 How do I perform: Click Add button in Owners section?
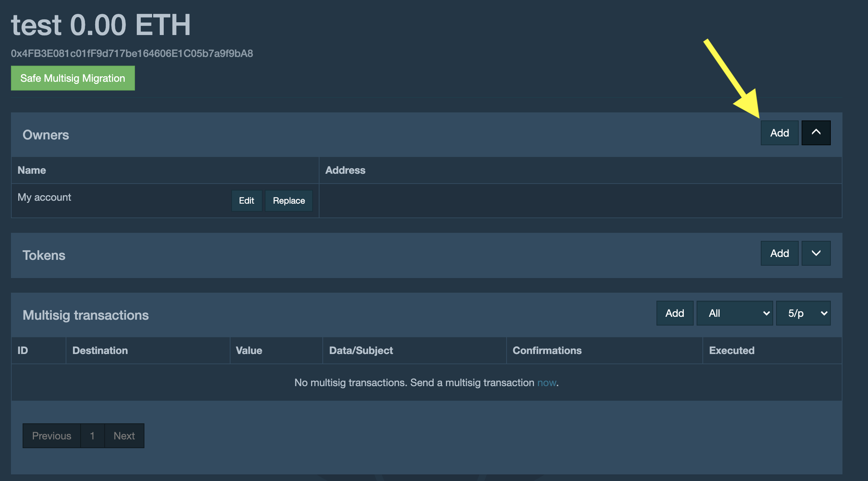click(779, 133)
